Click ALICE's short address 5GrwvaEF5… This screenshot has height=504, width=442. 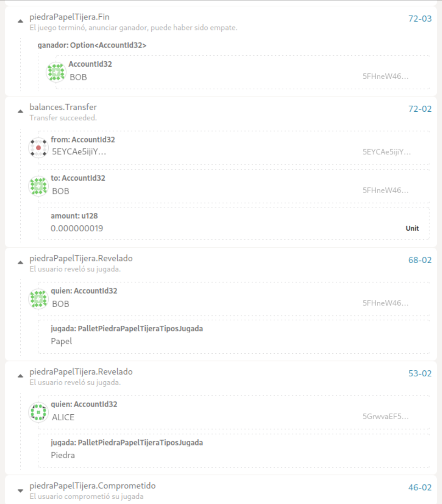tap(385, 416)
